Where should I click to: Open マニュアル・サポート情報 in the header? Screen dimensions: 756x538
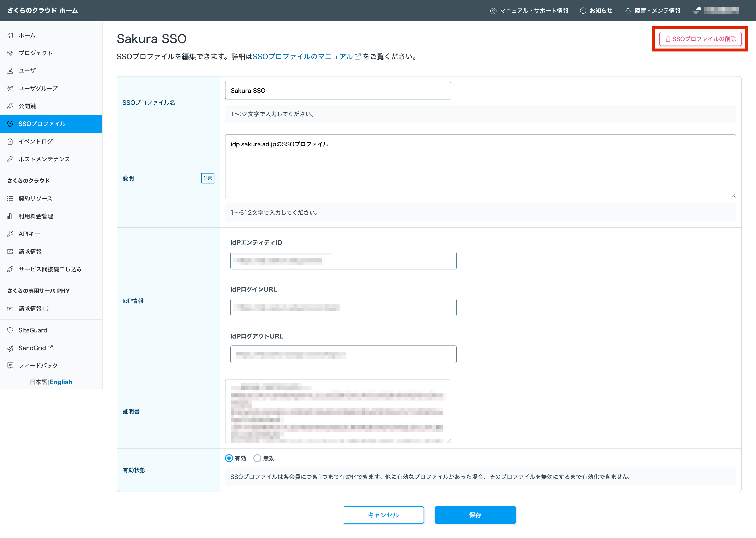click(x=529, y=11)
